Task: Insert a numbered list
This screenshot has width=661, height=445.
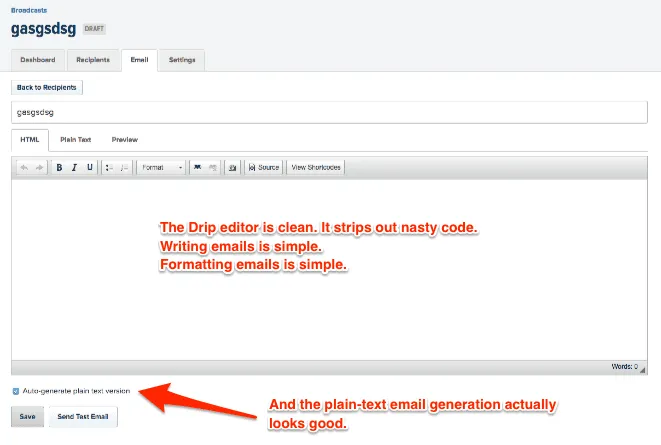Action: click(124, 168)
